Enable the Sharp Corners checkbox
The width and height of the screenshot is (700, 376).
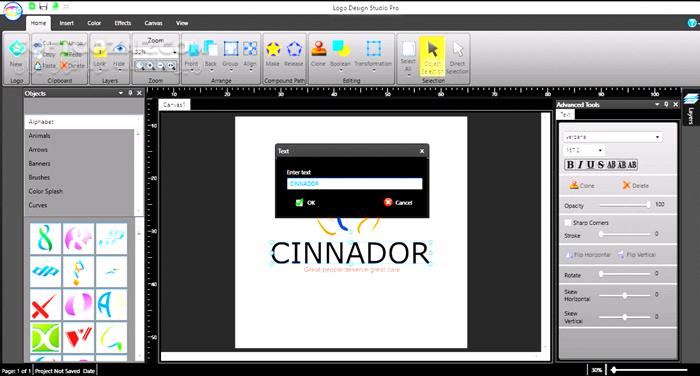[568, 222]
